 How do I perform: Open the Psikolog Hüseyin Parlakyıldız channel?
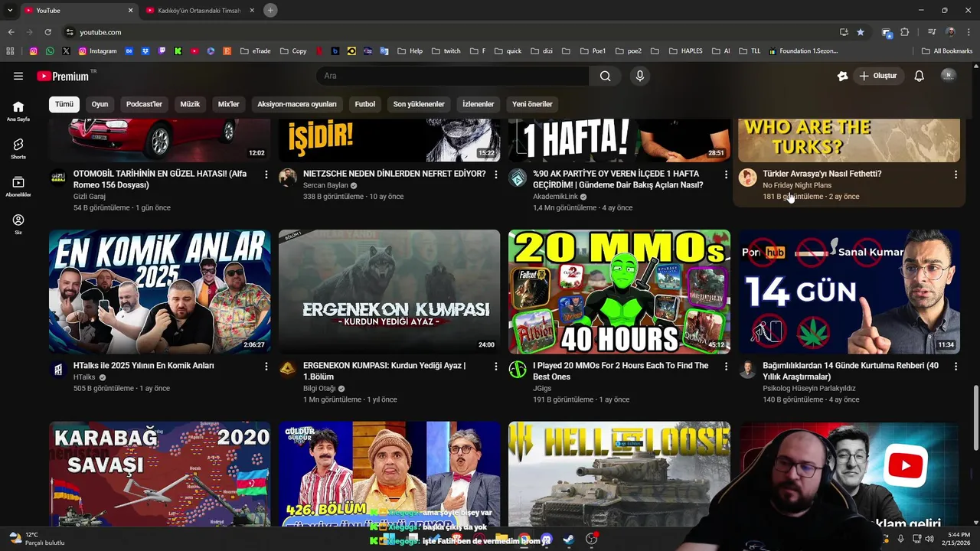coord(809,388)
